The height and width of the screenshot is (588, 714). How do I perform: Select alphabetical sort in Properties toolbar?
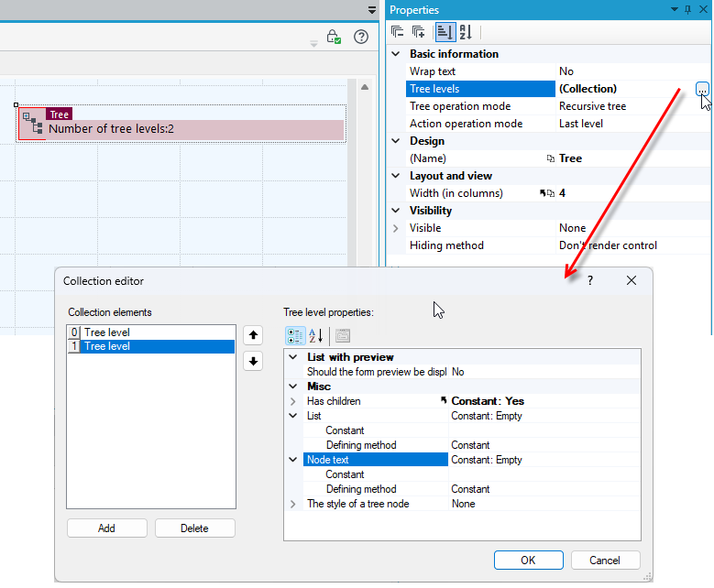click(x=466, y=32)
